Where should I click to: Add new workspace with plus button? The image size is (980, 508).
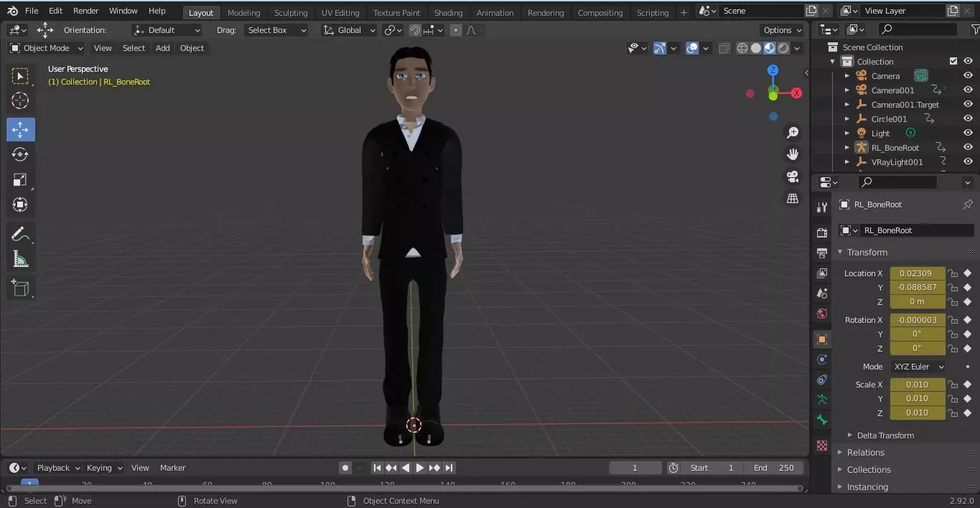pyautogui.click(x=683, y=12)
